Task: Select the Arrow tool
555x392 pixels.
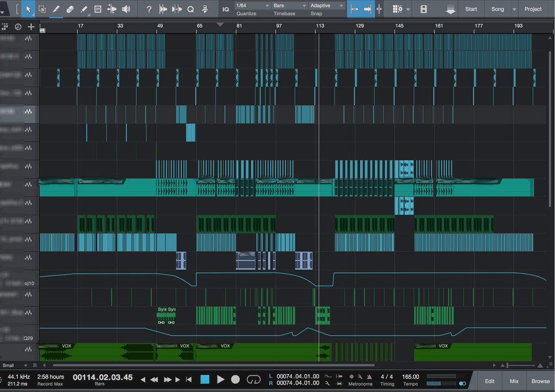Action: click(x=28, y=9)
